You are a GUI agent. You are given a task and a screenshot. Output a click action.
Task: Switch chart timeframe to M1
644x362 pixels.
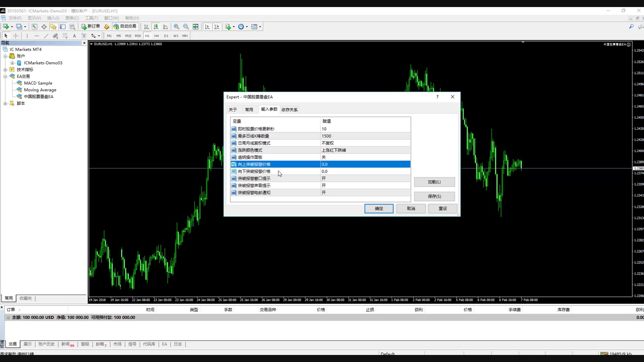coord(109,36)
